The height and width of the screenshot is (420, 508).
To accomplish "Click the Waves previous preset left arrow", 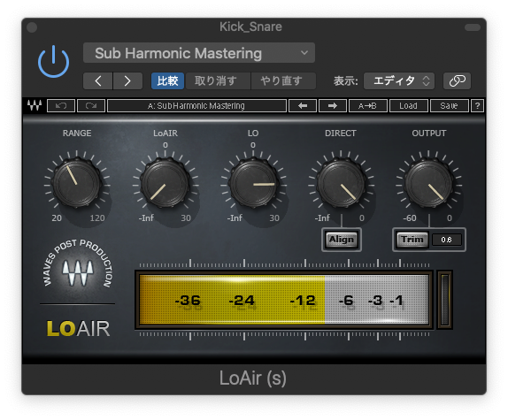I will [303, 106].
